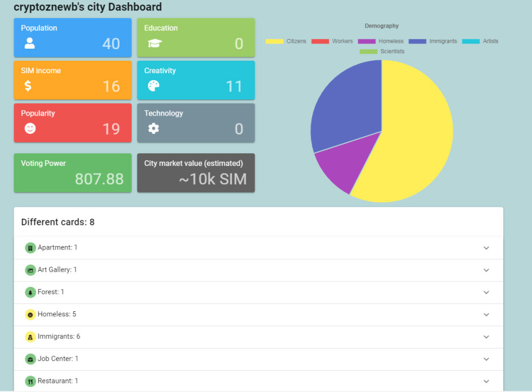
Task: Select the City market value card
Action: [x=196, y=173]
